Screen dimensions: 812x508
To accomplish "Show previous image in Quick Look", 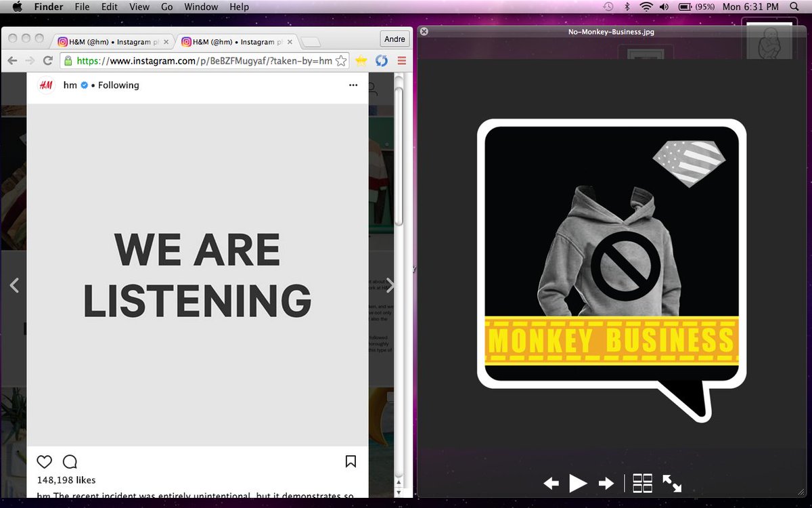I will point(551,483).
